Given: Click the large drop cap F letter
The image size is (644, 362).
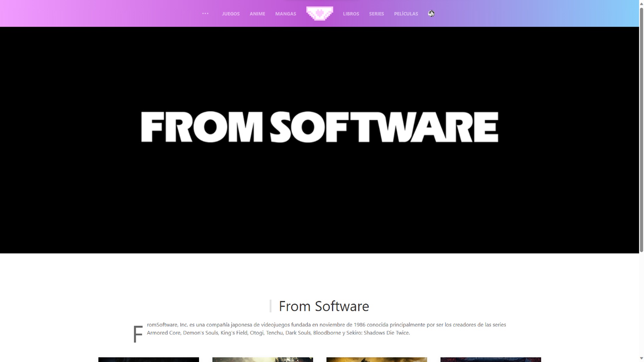Looking at the screenshot, I should click(138, 333).
